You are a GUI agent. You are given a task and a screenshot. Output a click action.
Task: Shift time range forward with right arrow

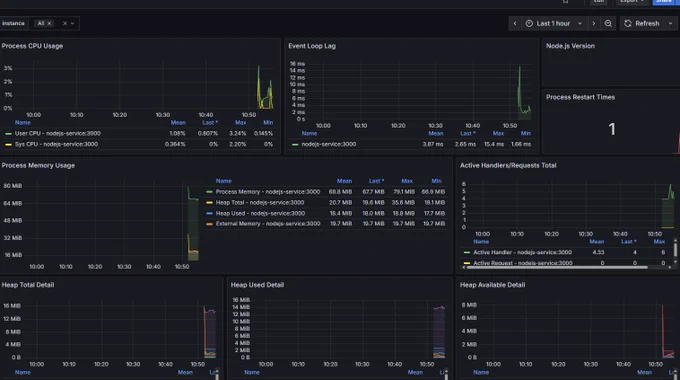coord(594,23)
